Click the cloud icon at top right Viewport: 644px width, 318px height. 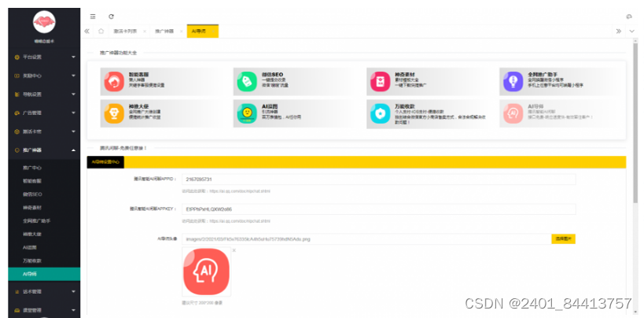(x=629, y=17)
